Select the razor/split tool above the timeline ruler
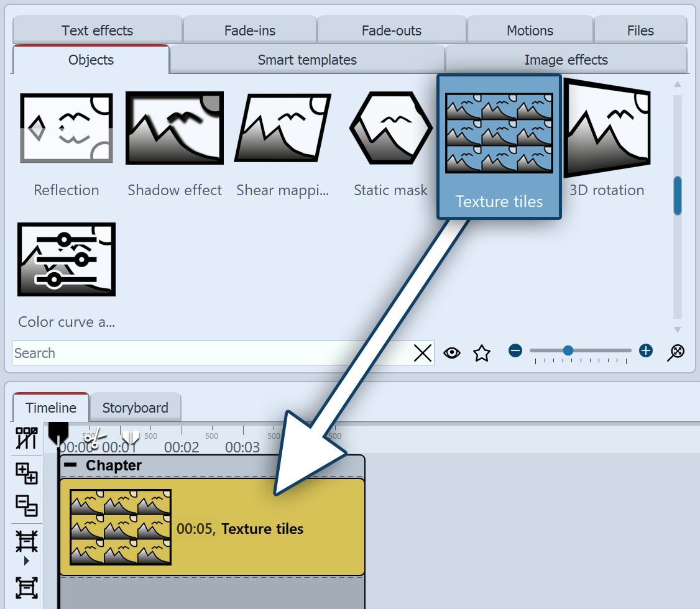 93,437
